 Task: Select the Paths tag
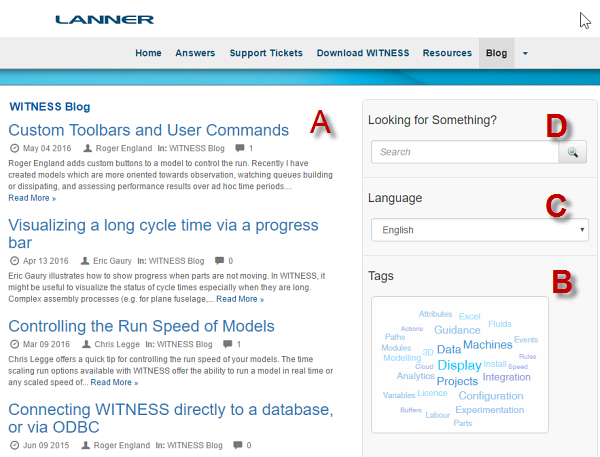(395, 337)
